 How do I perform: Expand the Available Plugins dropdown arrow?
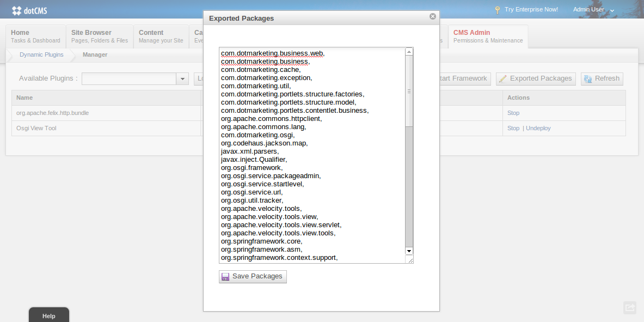click(x=182, y=79)
